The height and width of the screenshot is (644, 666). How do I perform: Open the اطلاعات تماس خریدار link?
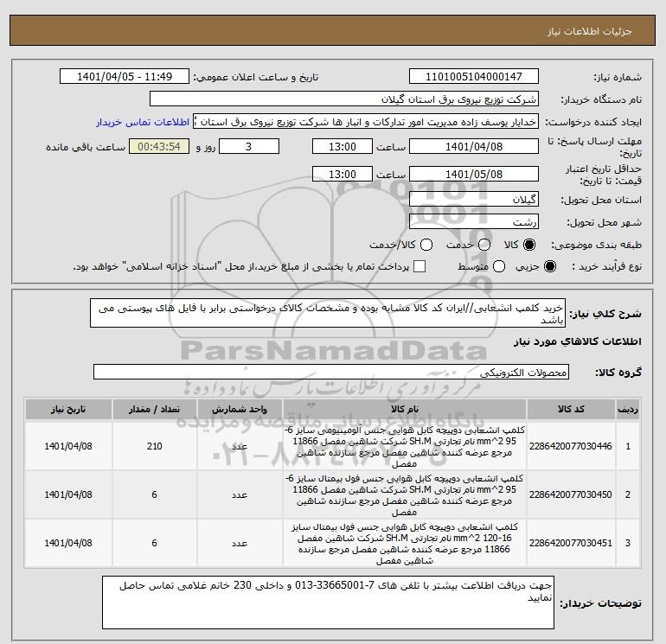[x=143, y=122]
